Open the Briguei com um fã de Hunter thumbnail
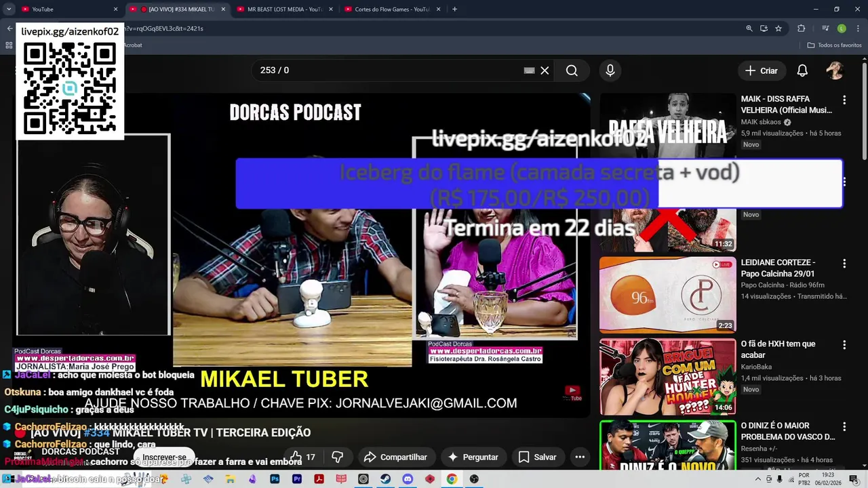 [667, 377]
